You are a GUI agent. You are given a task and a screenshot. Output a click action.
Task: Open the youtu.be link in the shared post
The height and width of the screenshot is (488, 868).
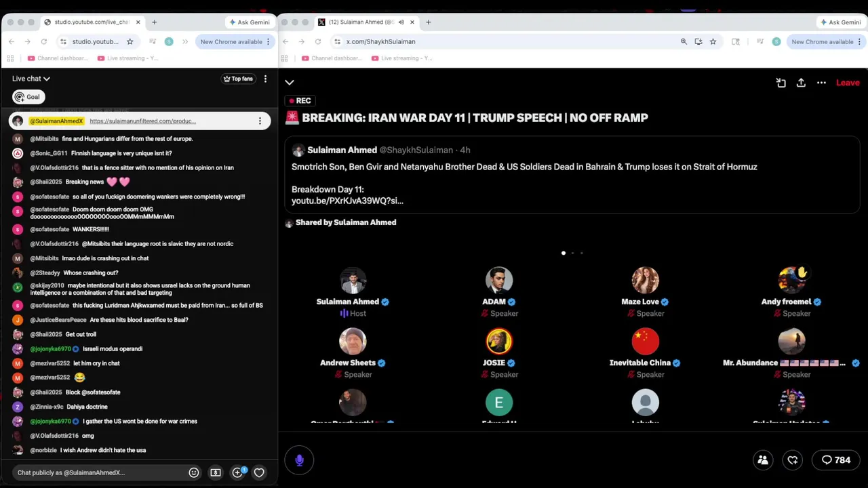(x=347, y=201)
